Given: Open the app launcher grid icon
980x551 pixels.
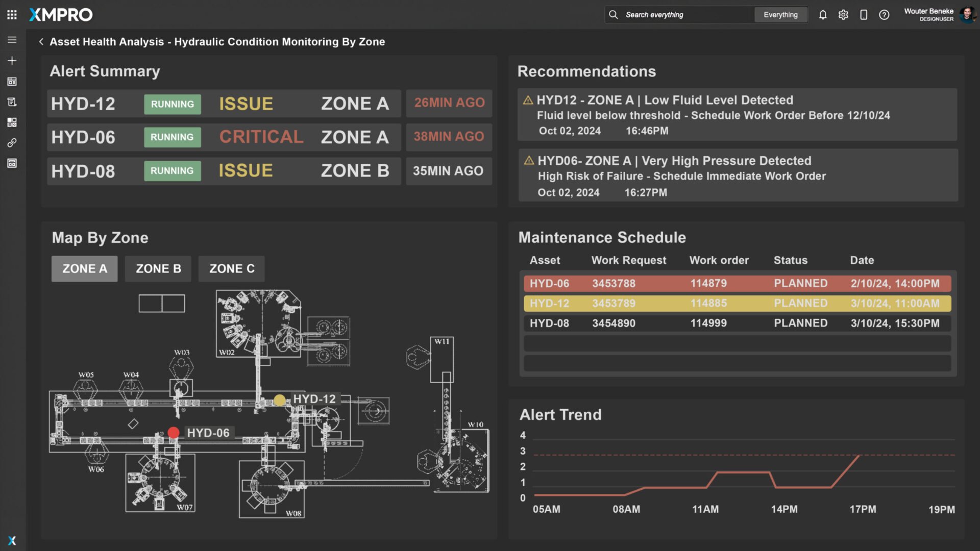Looking at the screenshot, I should [12, 15].
